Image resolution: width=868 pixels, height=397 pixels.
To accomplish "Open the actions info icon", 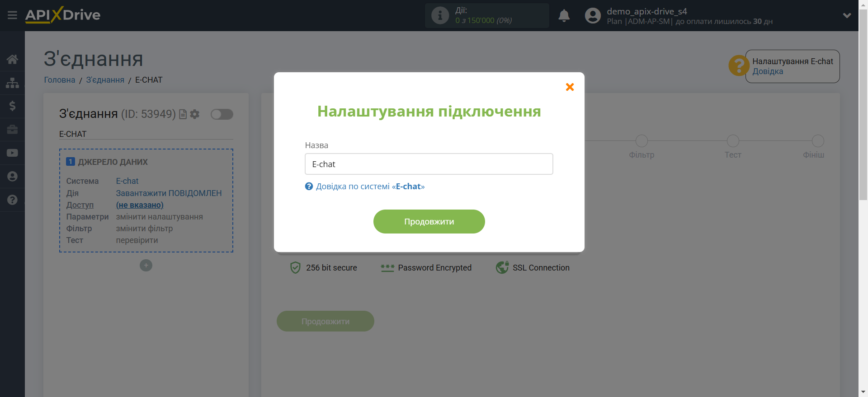I will pyautogui.click(x=440, y=15).
